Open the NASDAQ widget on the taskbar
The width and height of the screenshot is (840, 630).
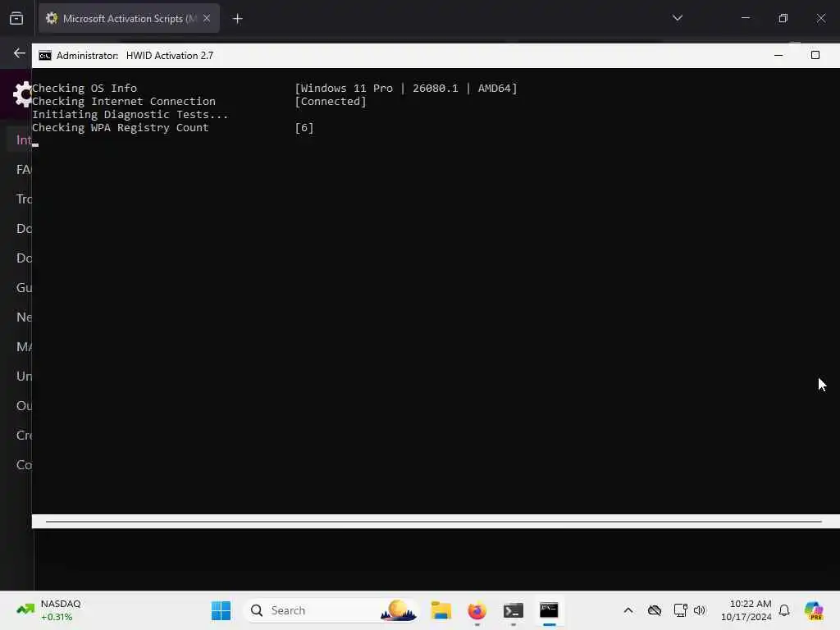(48, 610)
